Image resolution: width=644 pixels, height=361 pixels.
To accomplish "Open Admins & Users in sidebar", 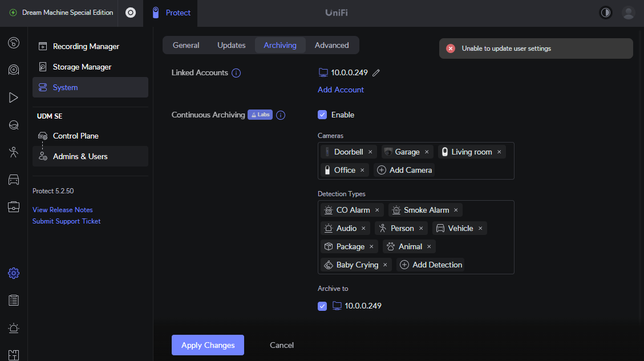I will [90, 156].
